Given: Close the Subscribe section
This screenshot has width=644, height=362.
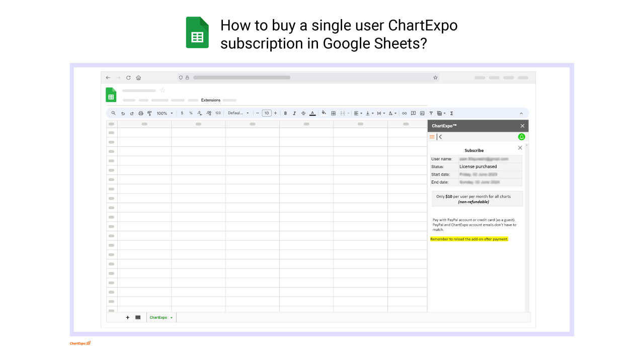Looking at the screenshot, I should [x=520, y=148].
